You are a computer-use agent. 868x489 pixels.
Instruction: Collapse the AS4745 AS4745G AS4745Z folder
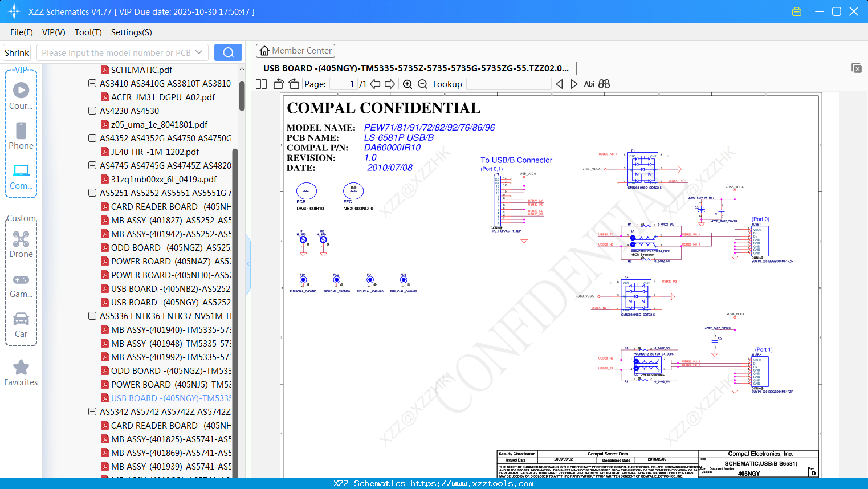(92, 165)
